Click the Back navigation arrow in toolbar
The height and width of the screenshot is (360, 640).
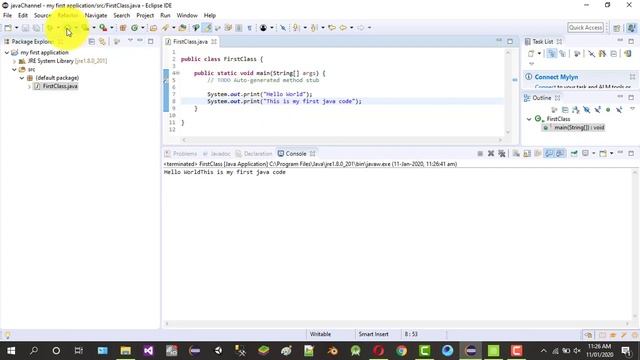click(x=343, y=28)
